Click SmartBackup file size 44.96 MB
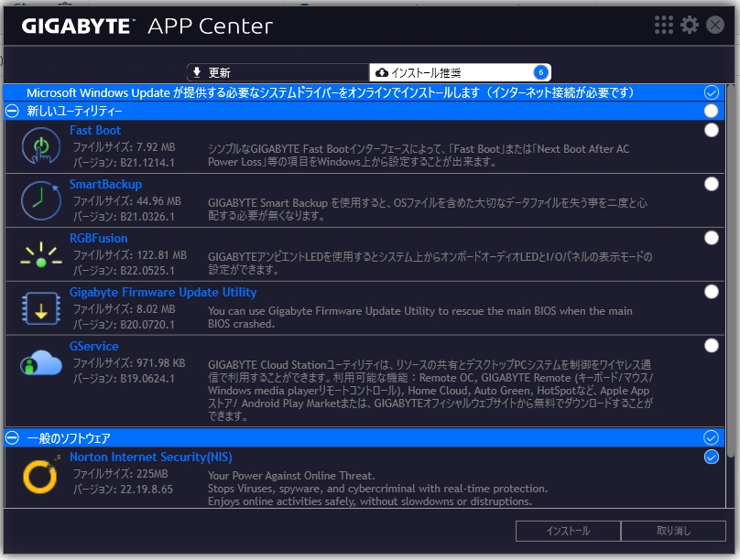740x560 pixels. (126, 201)
